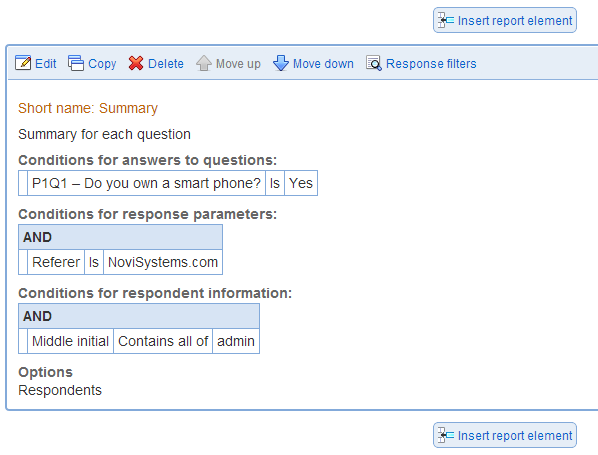
Task: Click the Short name Summary heading
Action: [88, 108]
